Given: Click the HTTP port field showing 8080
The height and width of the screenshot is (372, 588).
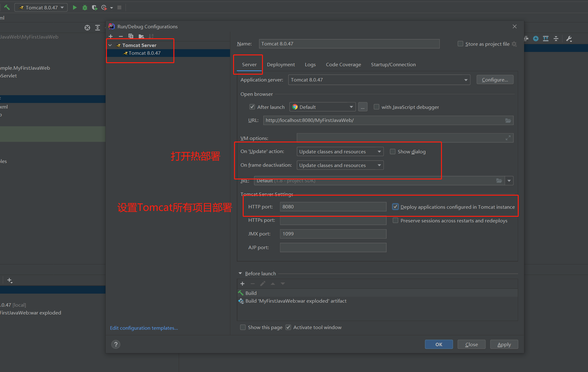Looking at the screenshot, I should [333, 207].
